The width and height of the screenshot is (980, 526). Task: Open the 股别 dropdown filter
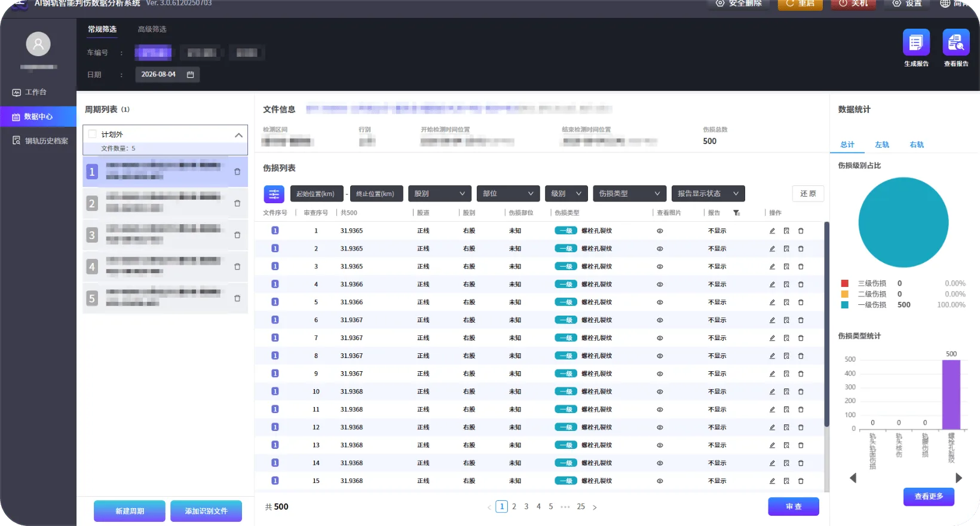(x=439, y=194)
